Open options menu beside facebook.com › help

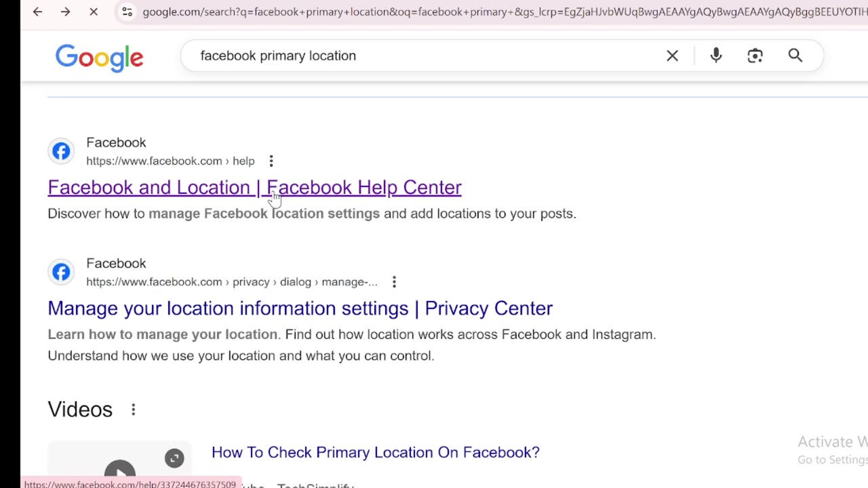pyautogui.click(x=271, y=161)
